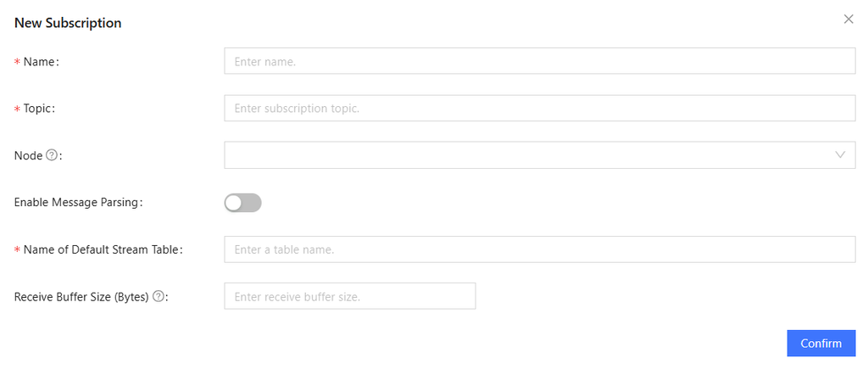Screen dimensions: 868x375
Task: Click the red asterisk beside Name
Action: click(x=17, y=63)
